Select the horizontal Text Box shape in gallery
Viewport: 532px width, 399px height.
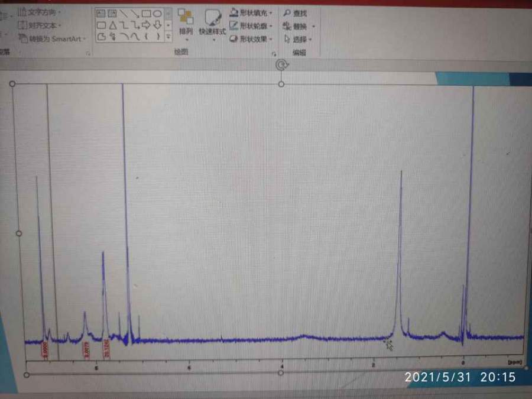click(100, 14)
